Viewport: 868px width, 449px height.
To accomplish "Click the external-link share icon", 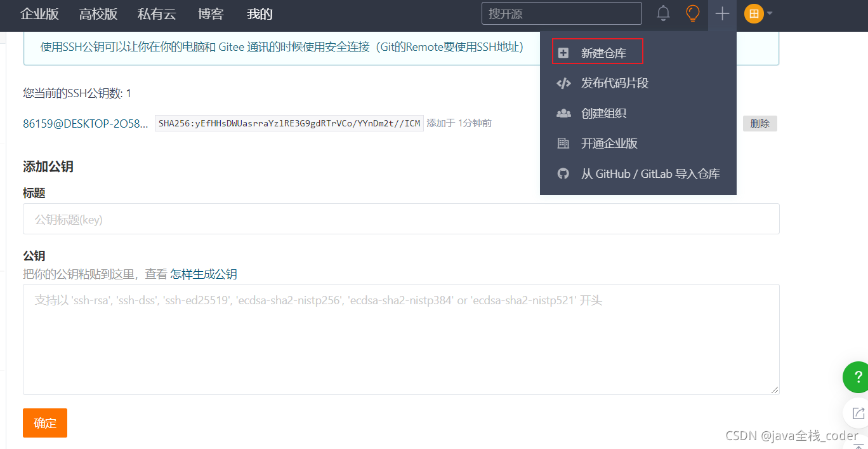I will point(858,413).
